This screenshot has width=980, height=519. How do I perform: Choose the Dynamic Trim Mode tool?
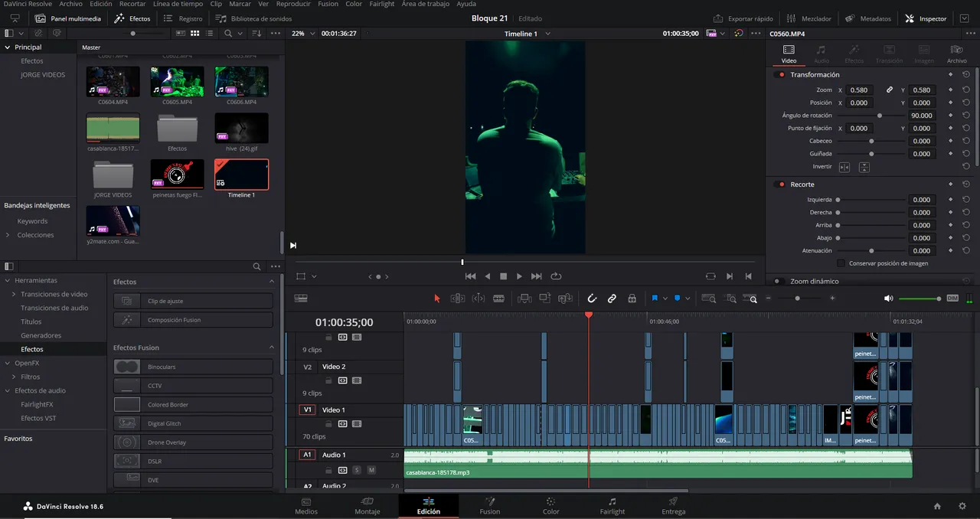(479, 299)
